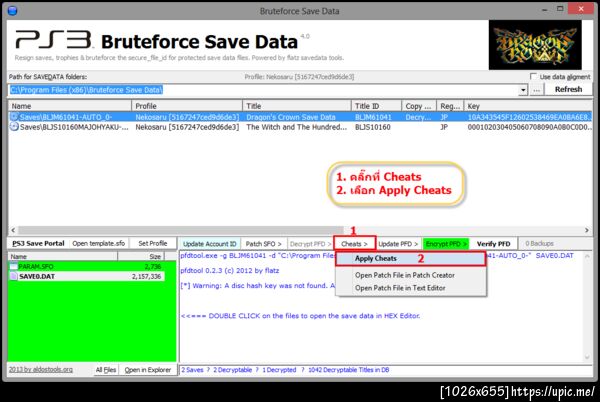Enable Use data alignment checkbox

(x=533, y=76)
